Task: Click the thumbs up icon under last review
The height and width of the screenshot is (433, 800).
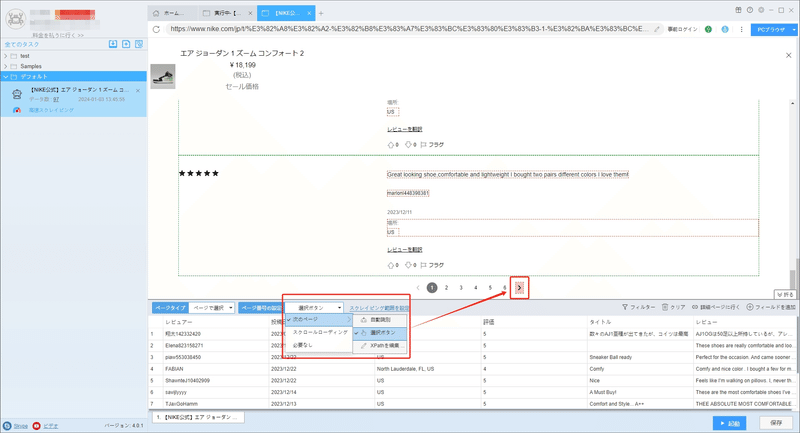Action: (391, 265)
